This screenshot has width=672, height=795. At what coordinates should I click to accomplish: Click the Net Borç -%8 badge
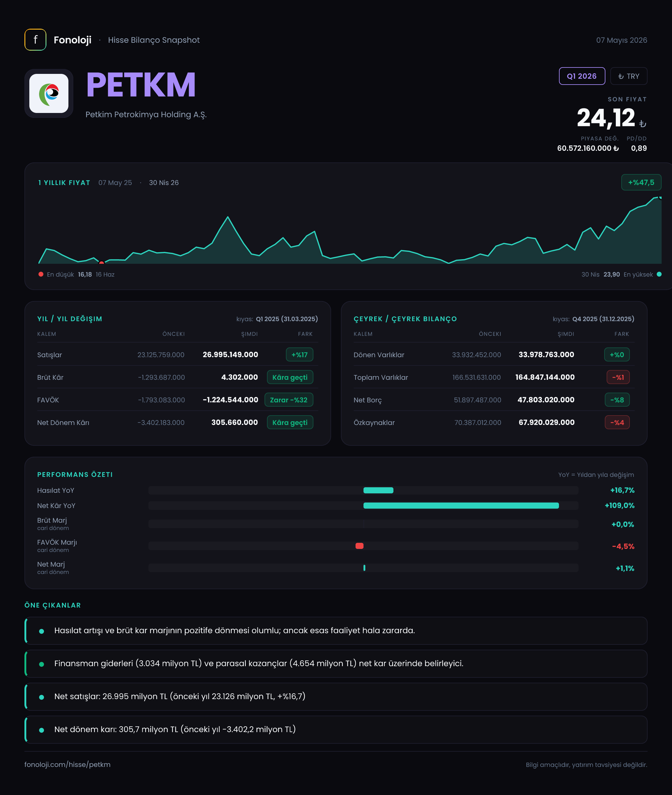tap(617, 400)
